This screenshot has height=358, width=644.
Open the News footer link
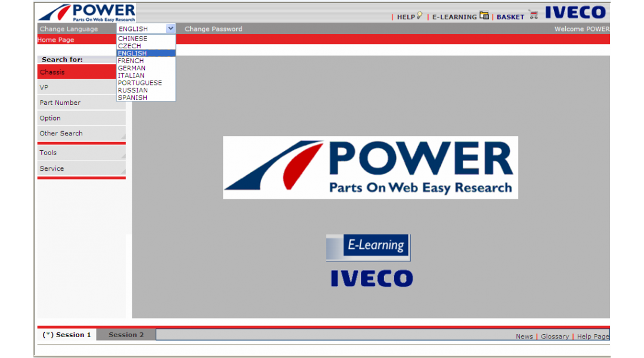point(524,336)
